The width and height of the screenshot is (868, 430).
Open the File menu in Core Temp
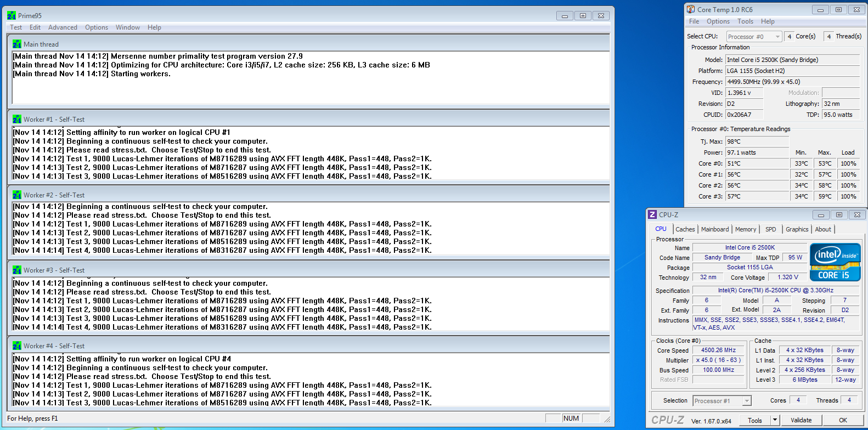694,21
